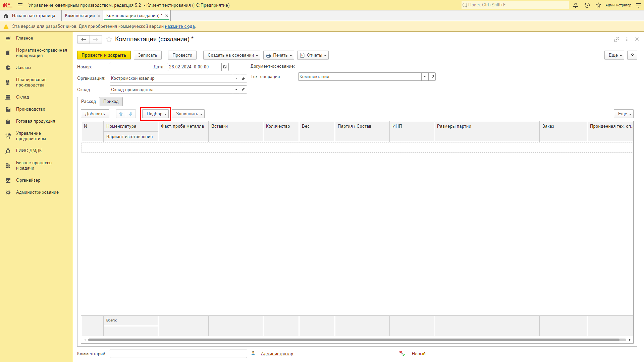Switch to the Расход tab
The height and width of the screenshot is (362, 644).
click(89, 102)
